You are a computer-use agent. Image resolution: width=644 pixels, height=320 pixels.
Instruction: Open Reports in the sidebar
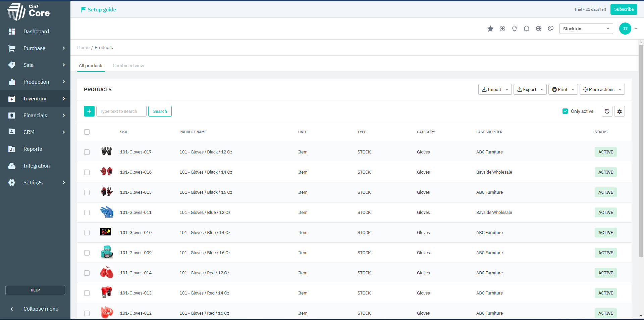pyautogui.click(x=33, y=149)
